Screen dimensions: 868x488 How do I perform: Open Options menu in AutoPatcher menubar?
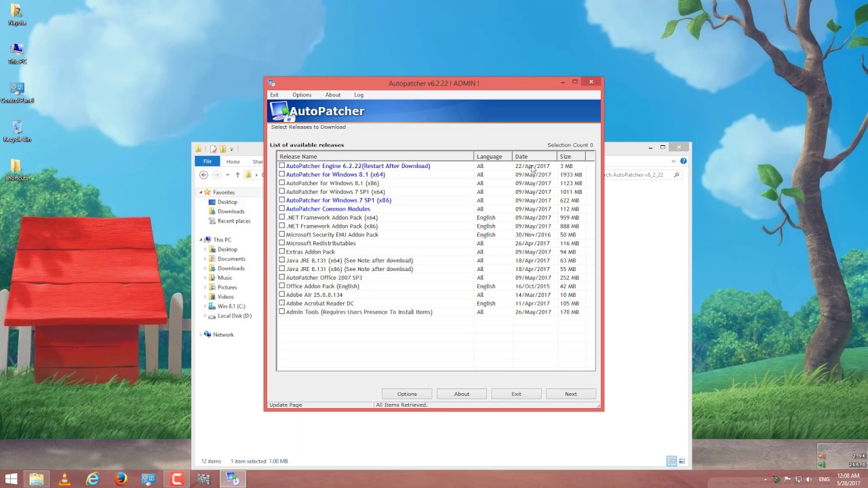tap(302, 95)
